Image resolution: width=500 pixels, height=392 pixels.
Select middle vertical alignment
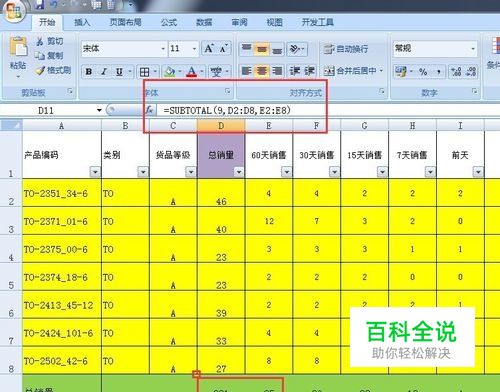[x=262, y=49]
